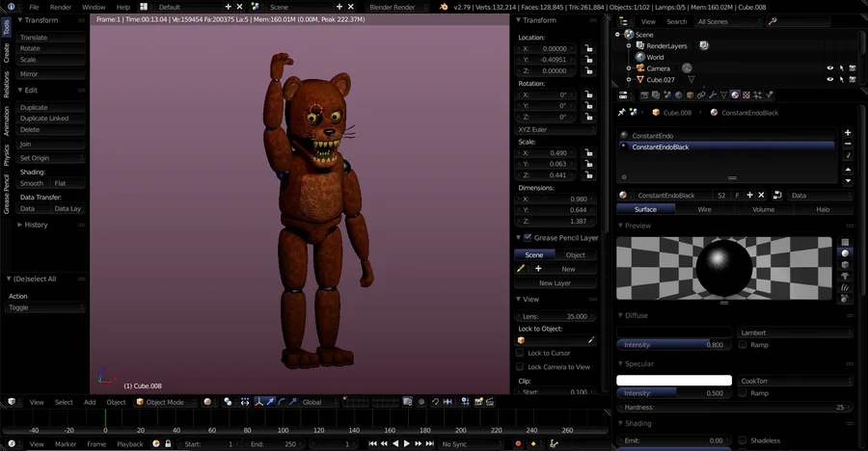Image resolution: width=868 pixels, height=451 pixels.
Task: Open XYZ Euler rotation mode dropdown
Action: pos(556,129)
